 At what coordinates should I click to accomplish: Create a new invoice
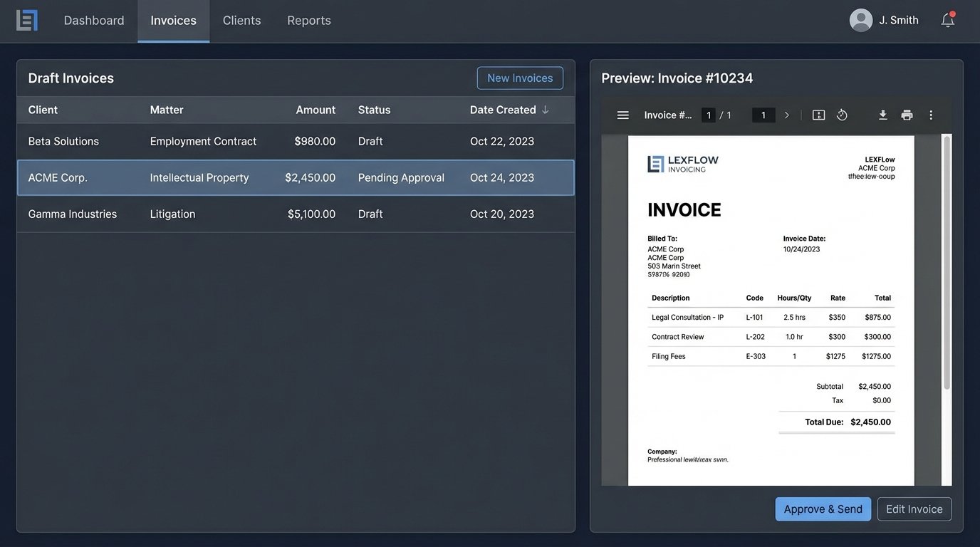click(520, 77)
